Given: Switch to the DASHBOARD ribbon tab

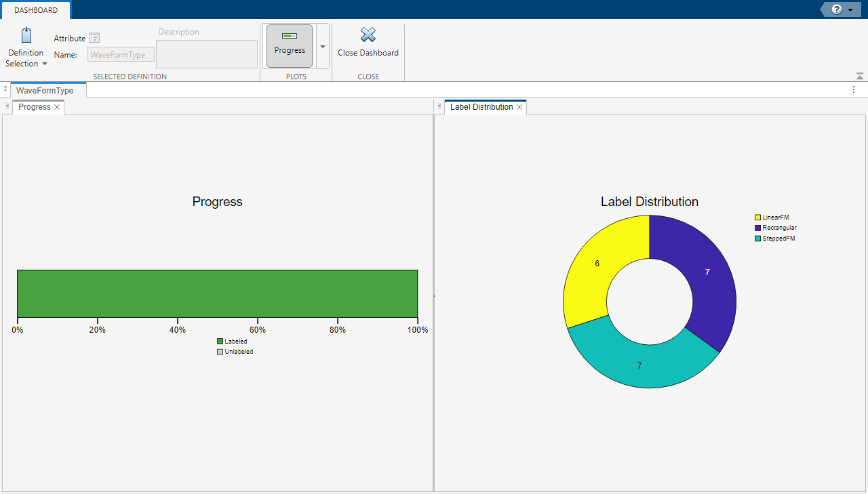Looking at the screenshot, I should tap(36, 10).
